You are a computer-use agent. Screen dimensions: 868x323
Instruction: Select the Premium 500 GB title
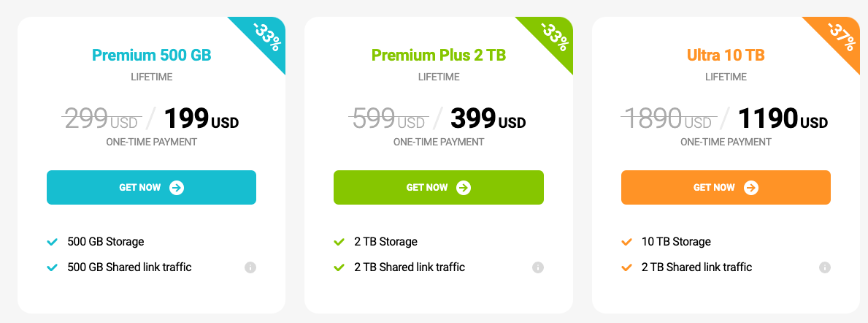point(152,56)
